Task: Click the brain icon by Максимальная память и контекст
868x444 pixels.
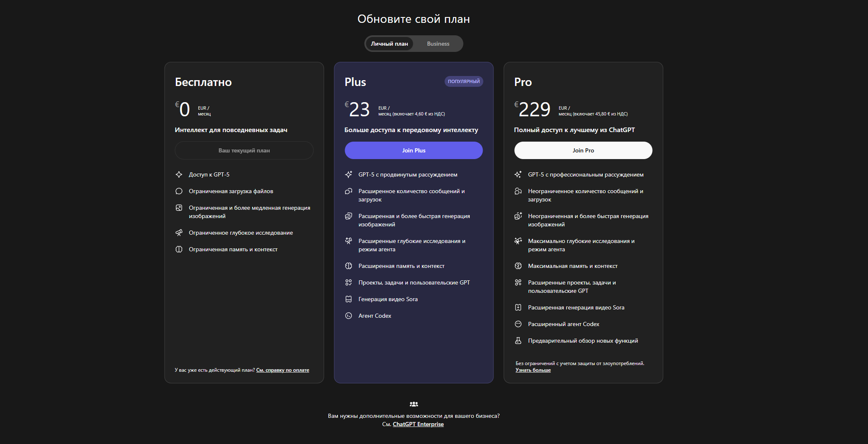Action: pyautogui.click(x=518, y=266)
